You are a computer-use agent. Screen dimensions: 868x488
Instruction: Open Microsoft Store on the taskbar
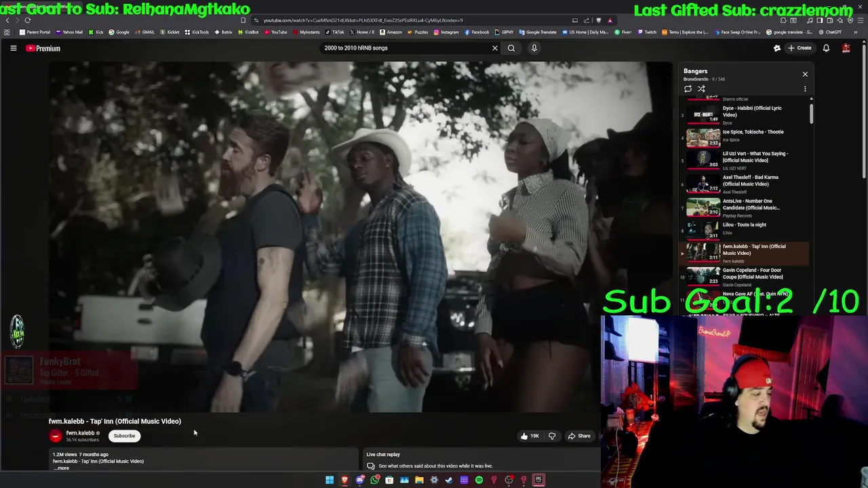click(x=389, y=480)
